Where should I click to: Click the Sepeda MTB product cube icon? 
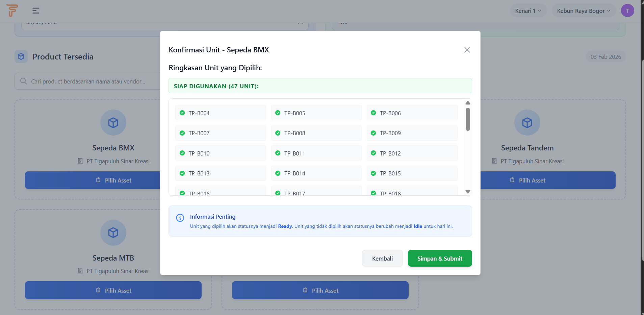(x=113, y=233)
